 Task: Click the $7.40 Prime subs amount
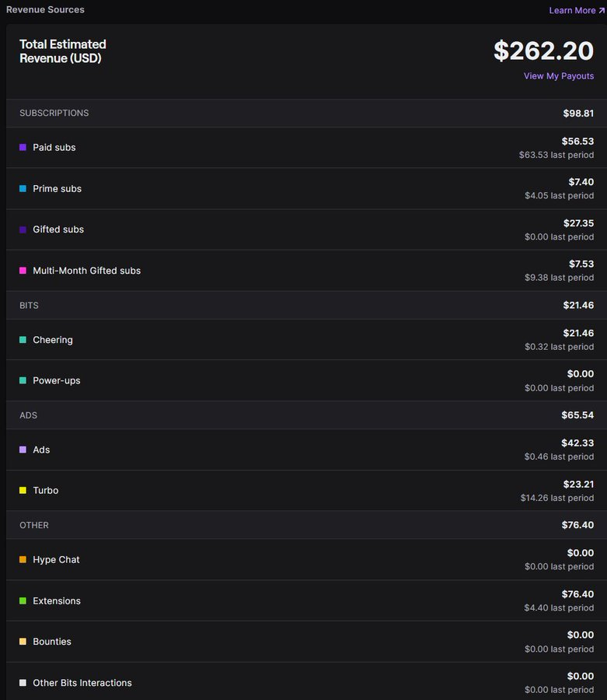581,182
